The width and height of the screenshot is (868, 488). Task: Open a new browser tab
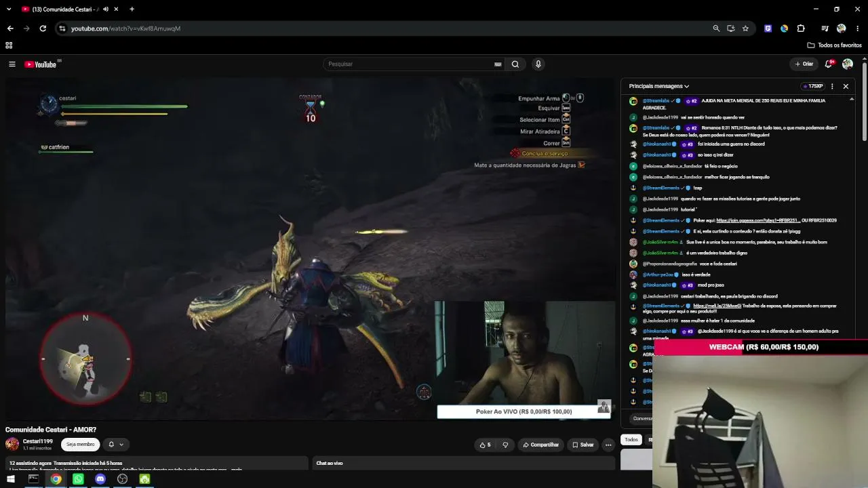point(132,9)
